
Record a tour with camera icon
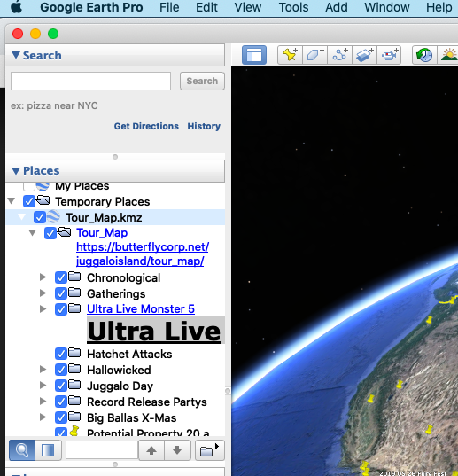tap(389, 55)
